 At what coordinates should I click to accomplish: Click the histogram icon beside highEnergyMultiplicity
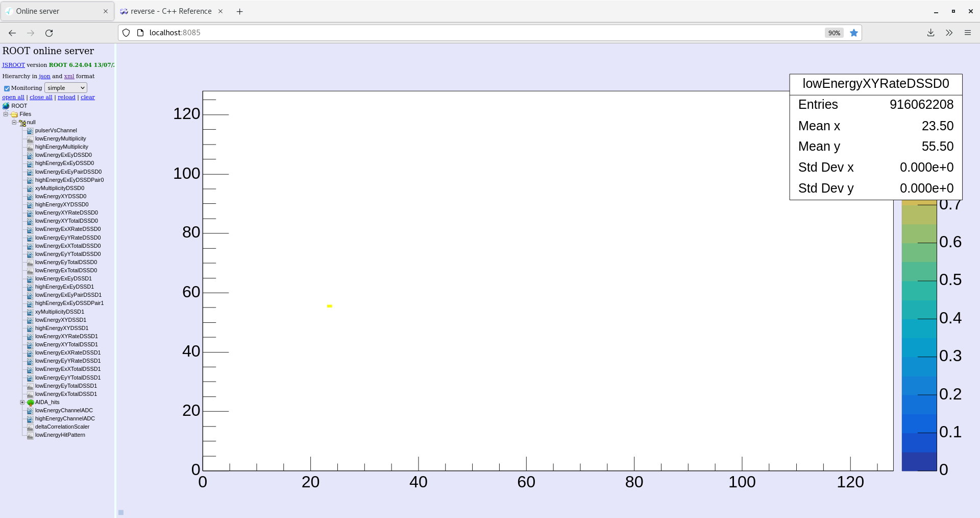point(30,147)
